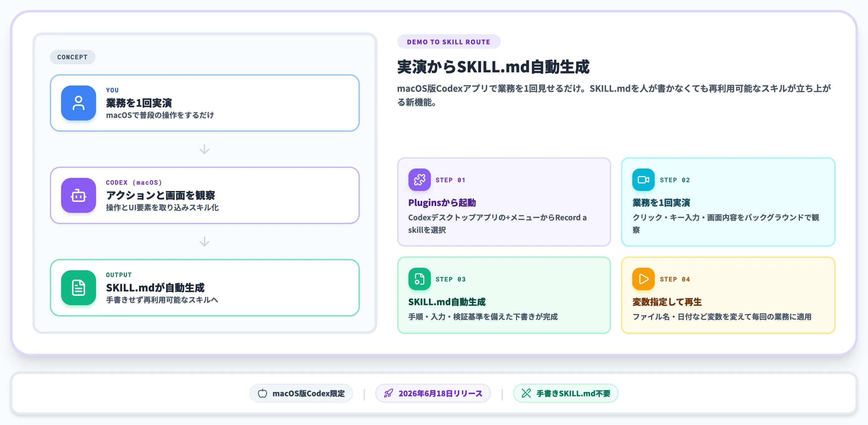Click the video camera icon in STEP 02
This screenshot has width=868, height=425.
pyautogui.click(x=643, y=180)
